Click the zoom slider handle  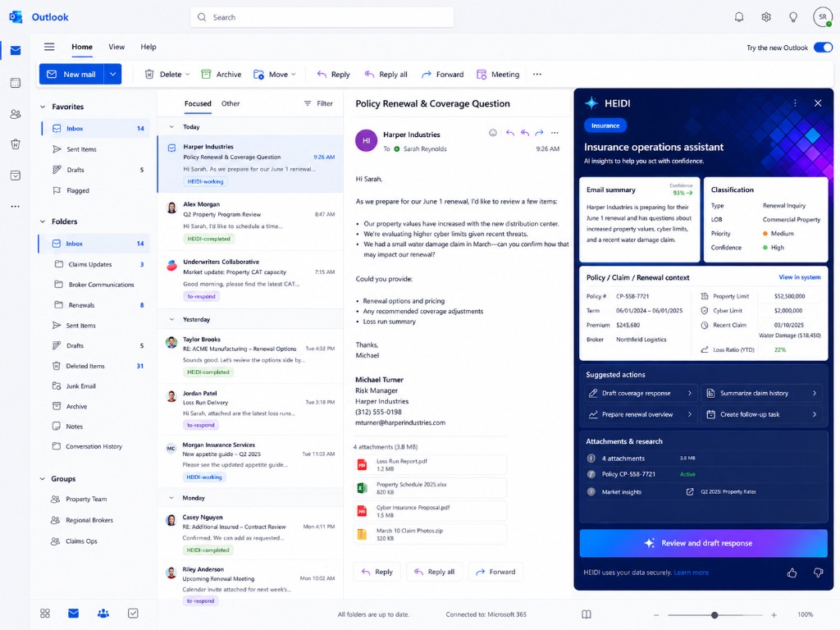pos(714,615)
